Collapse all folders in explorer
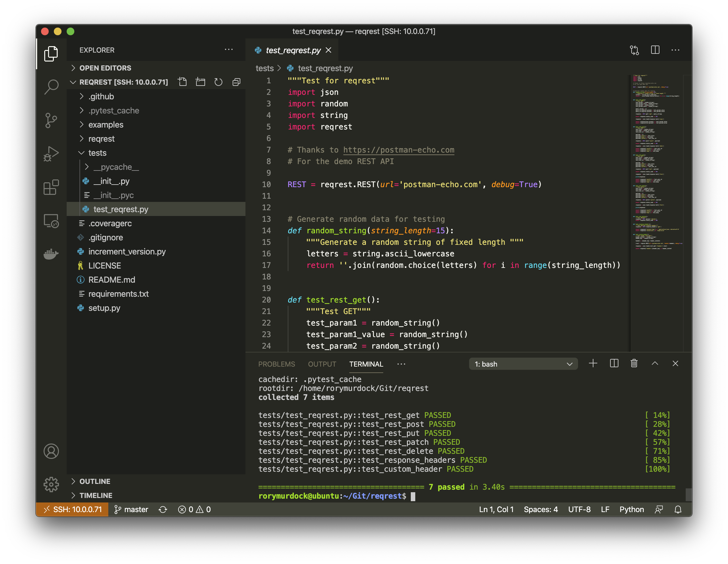The image size is (728, 564). (236, 82)
